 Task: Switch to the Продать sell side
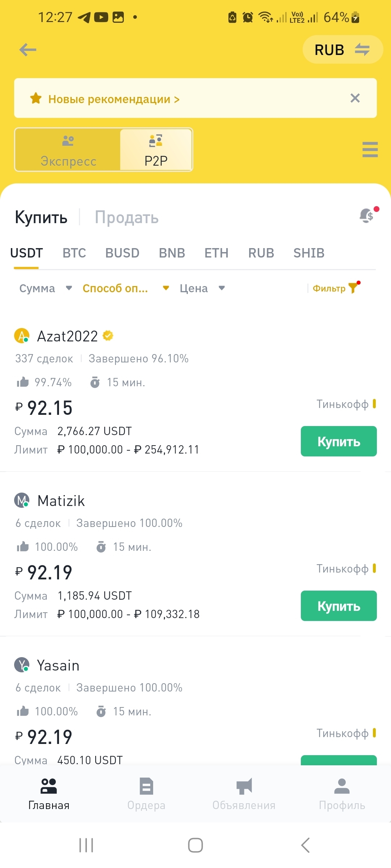pyautogui.click(x=127, y=218)
